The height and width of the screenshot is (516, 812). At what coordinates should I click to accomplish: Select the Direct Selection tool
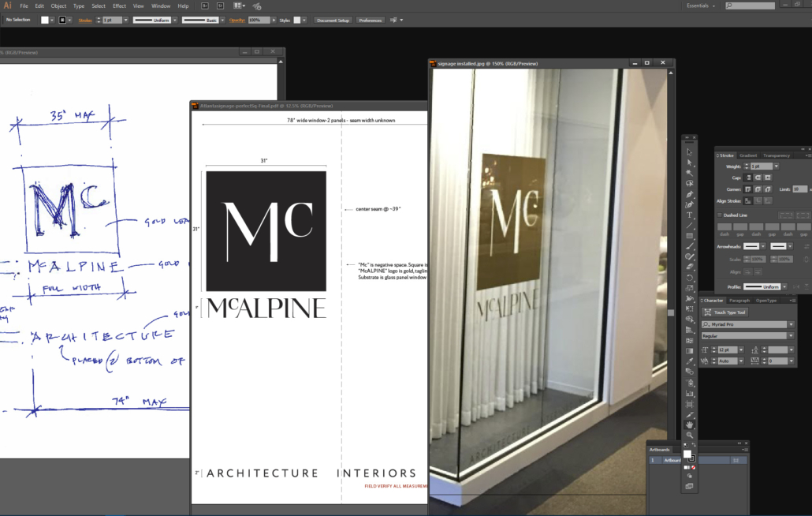[x=689, y=163]
